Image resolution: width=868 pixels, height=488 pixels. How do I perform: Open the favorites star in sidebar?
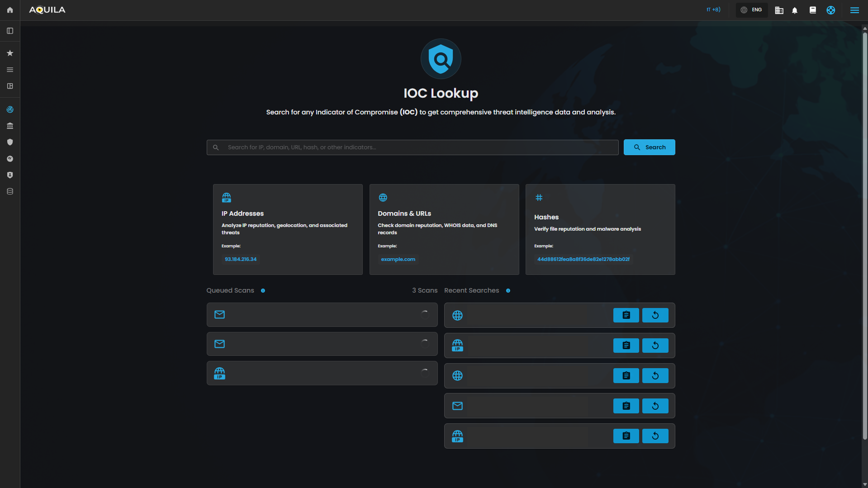pos(10,53)
